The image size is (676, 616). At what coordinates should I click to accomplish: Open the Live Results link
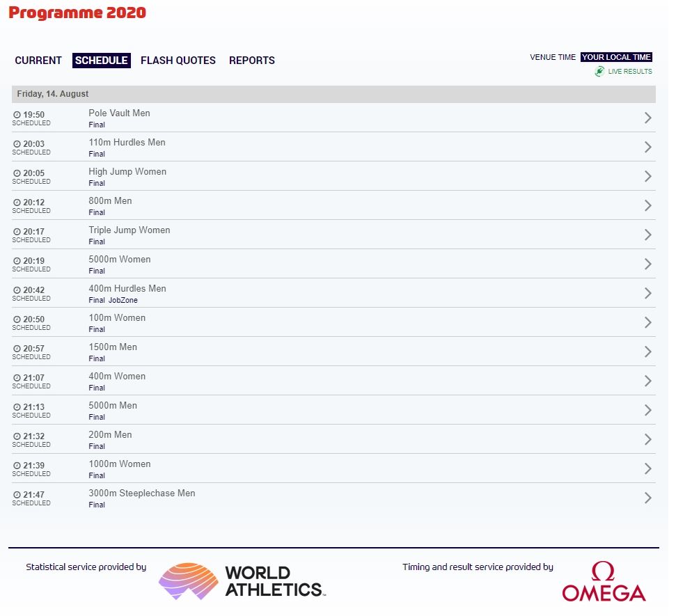click(x=629, y=72)
